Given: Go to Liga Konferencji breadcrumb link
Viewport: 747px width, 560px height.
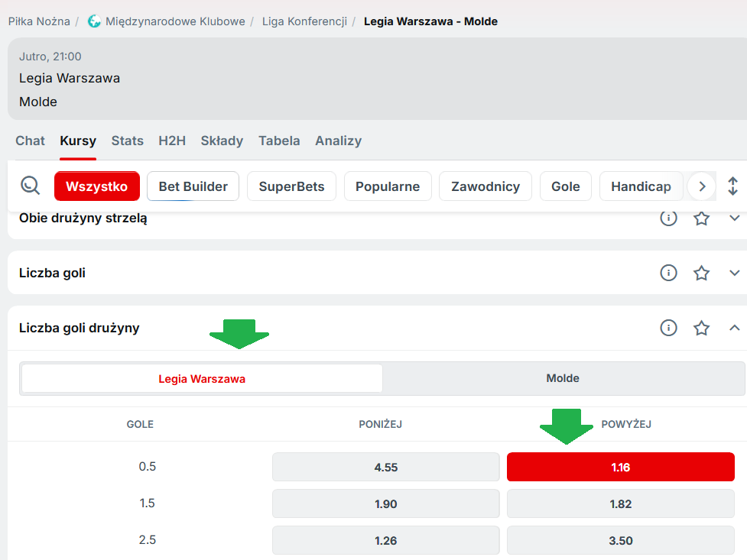Looking at the screenshot, I should click(304, 21).
